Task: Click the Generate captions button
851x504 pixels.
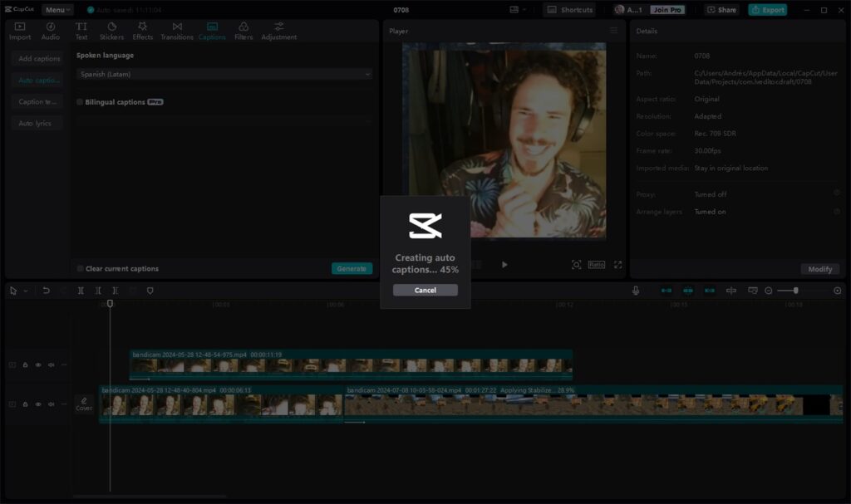Action: coord(352,268)
